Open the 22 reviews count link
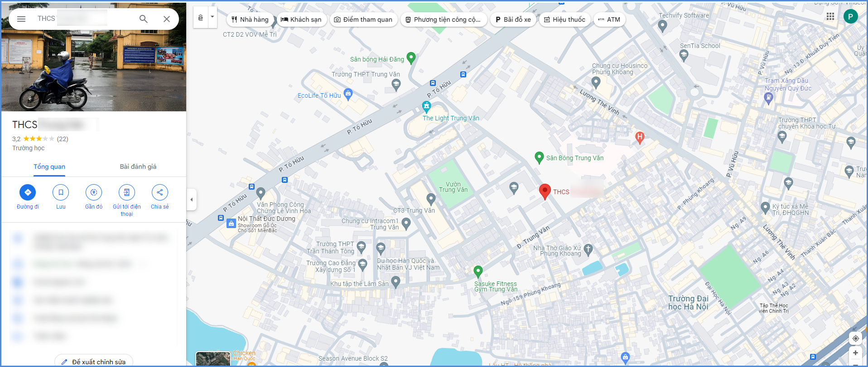 tap(63, 139)
